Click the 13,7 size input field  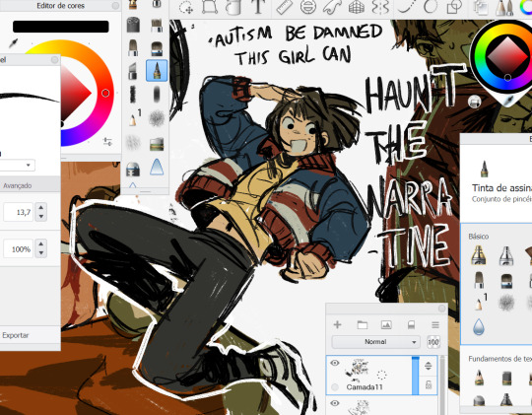[x=19, y=212]
